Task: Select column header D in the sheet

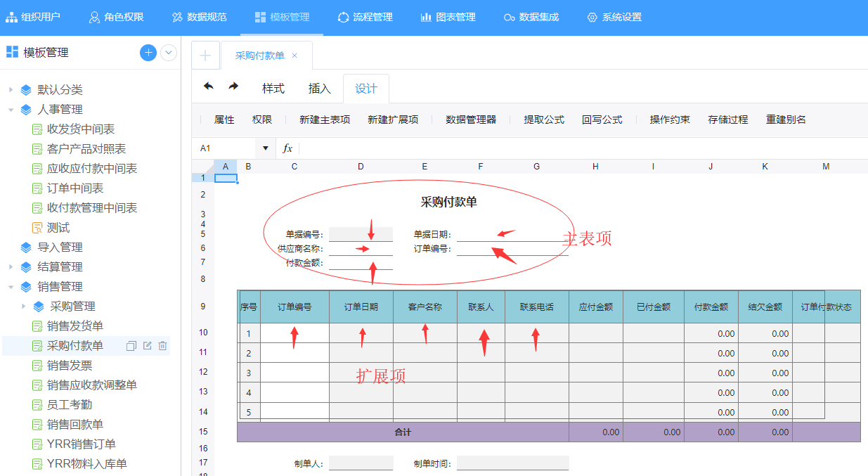Action: [x=361, y=167]
